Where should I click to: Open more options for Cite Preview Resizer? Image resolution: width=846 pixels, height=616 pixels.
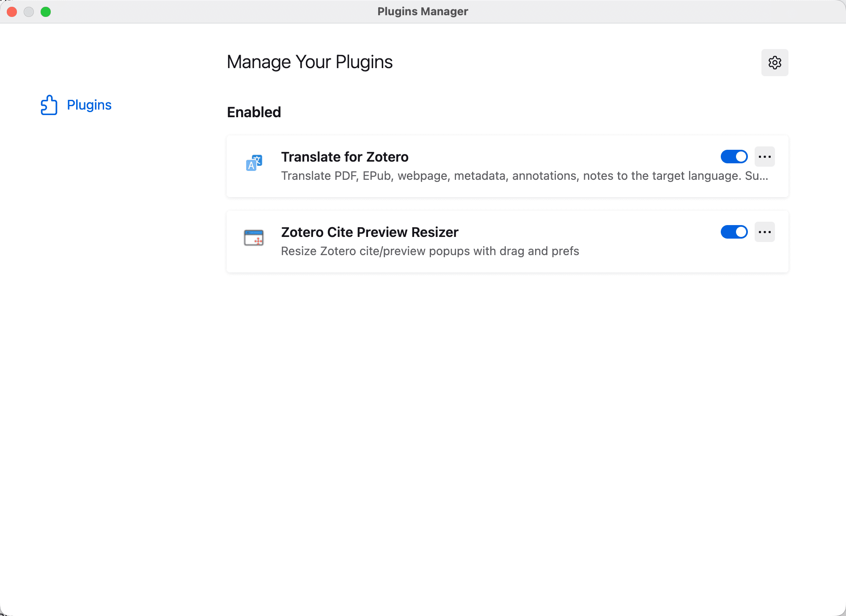[764, 232]
